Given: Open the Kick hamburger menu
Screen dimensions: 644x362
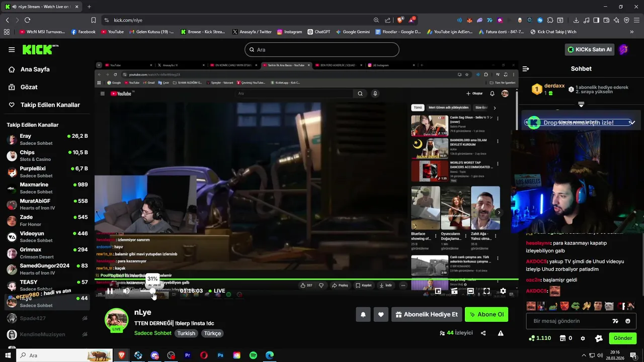Looking at the screenshot, I should click(12, 49).
